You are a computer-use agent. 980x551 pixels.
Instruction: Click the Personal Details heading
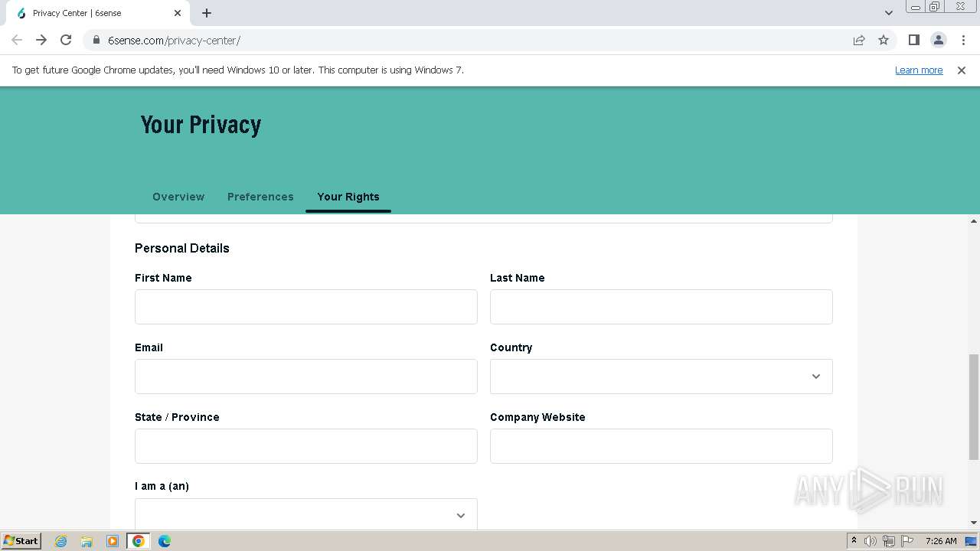[182, 248]
